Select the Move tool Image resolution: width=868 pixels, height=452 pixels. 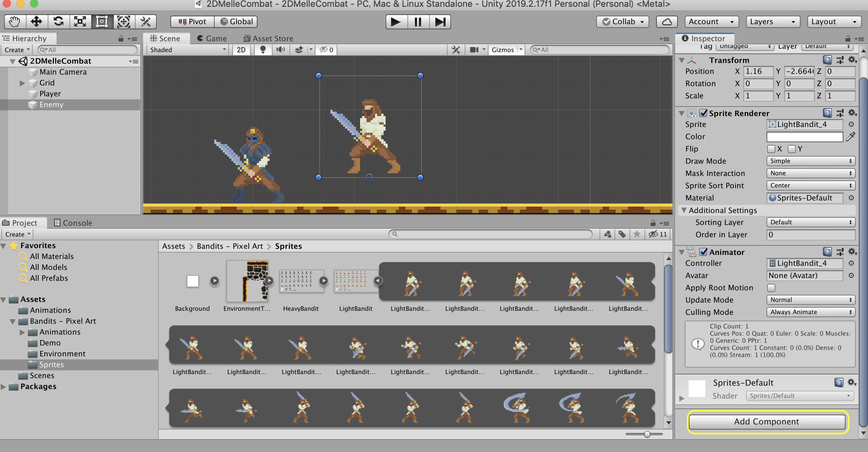pos(36,22)
